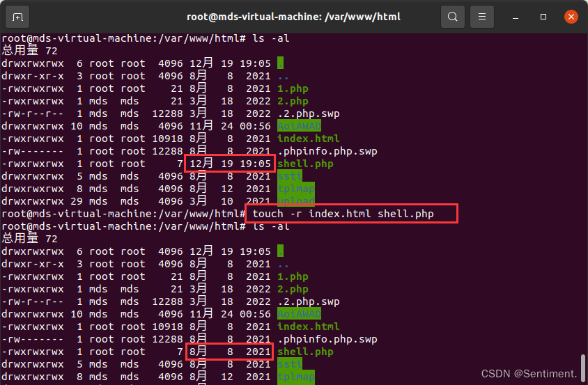Click 2.php in the upper listing
The image size is (588, 385).
point(293,101)
